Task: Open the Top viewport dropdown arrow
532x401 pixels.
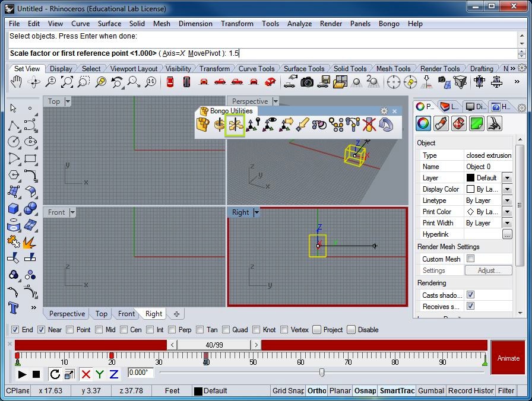Action: pyautogui.click(x=68, y=101)
